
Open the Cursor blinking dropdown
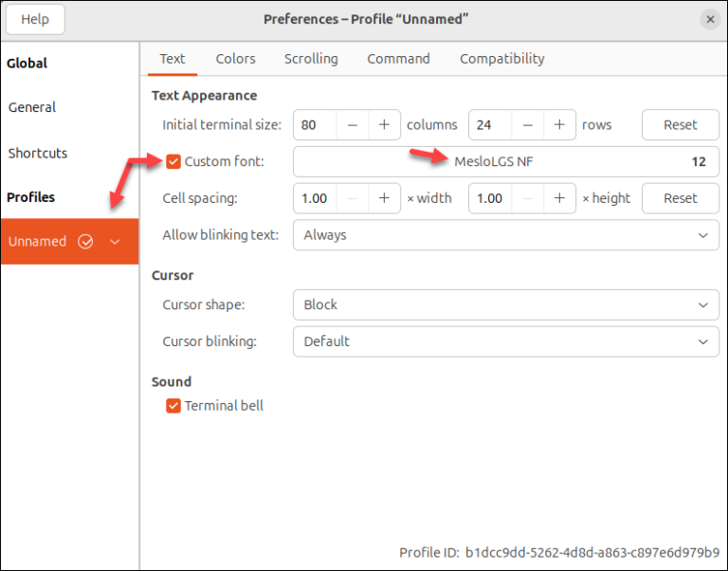(x=505, y=341)
